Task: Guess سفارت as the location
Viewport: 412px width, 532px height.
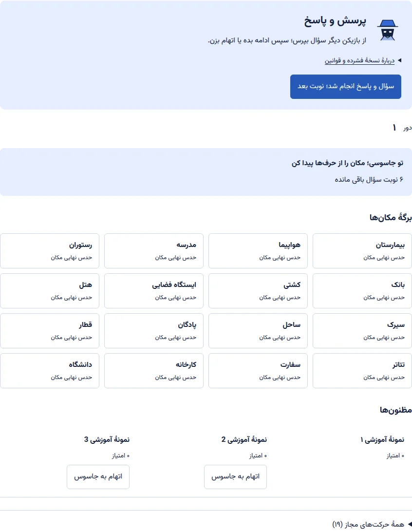Action: tap(258, 370)
